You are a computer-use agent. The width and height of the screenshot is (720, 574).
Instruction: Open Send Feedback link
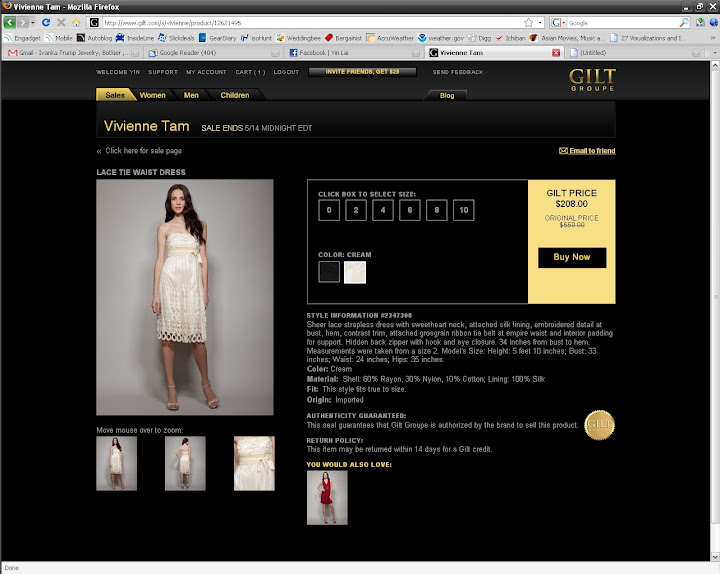click(458, 72)
